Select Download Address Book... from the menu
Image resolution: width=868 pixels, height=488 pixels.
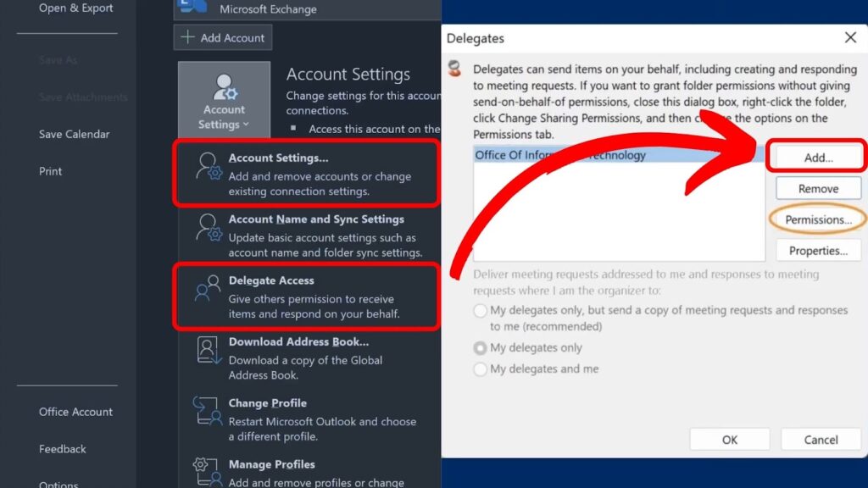[307, 358]
